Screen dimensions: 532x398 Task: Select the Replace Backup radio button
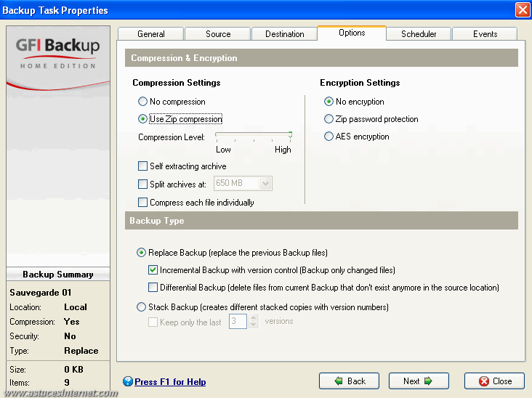tap(141, 253)
